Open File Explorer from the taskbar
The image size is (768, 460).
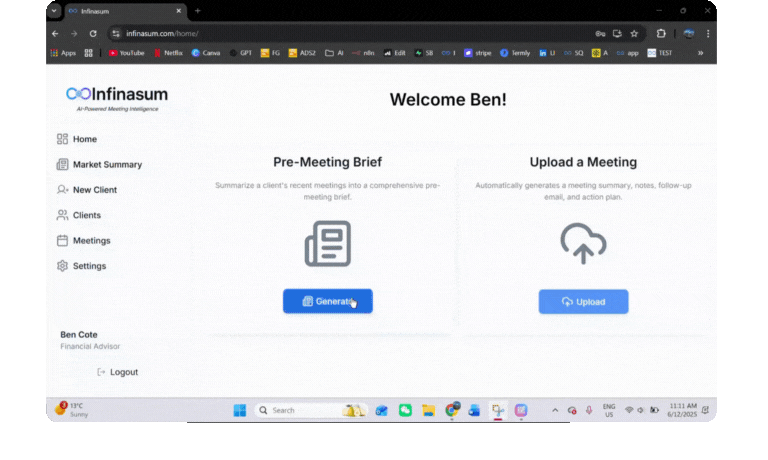(429, 411)
